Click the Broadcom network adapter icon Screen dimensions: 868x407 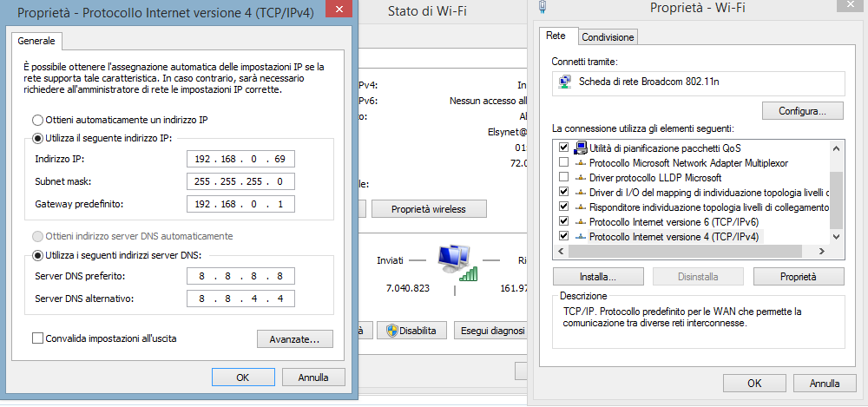pos(565,82)
